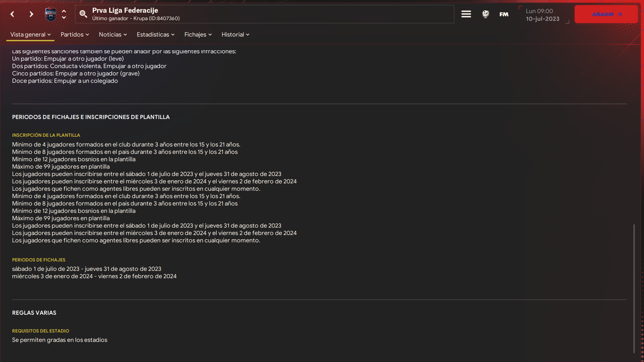Click the up chevron beside club badge
The height and width of the screenshot is (362, 644).
point(64,11)
